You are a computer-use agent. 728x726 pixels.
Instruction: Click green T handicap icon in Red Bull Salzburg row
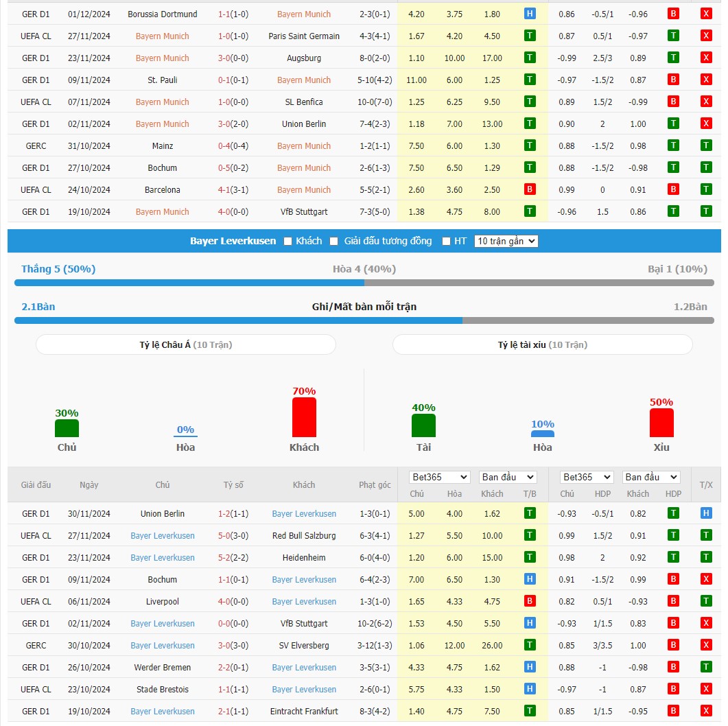pyautogui.click(x=673, y=535)
